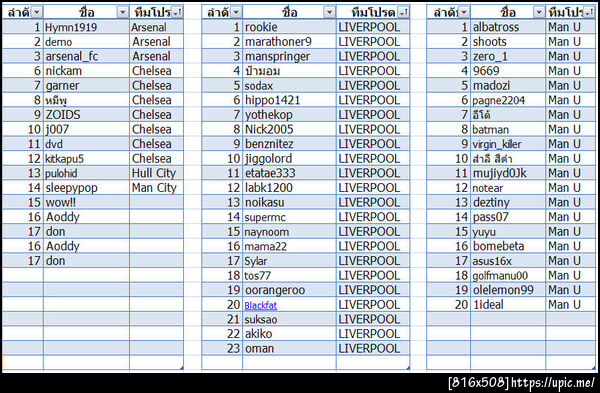Image resolution: width=600 pixels, height=393 pixels.
Task: Click the demo name cell
Action: pos(86,42)
